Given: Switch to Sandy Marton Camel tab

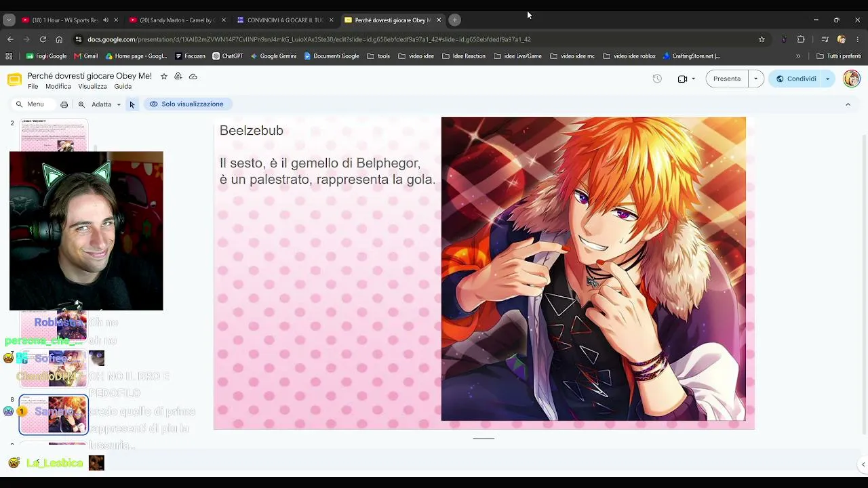Looking at the screenshot, I should coord(177,20).
